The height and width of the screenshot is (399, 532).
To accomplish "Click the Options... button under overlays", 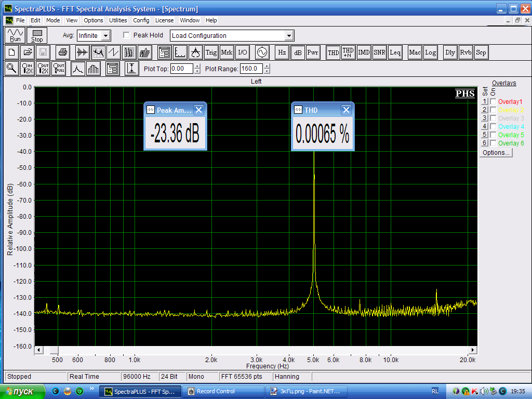I will click(x=496, y=153).
